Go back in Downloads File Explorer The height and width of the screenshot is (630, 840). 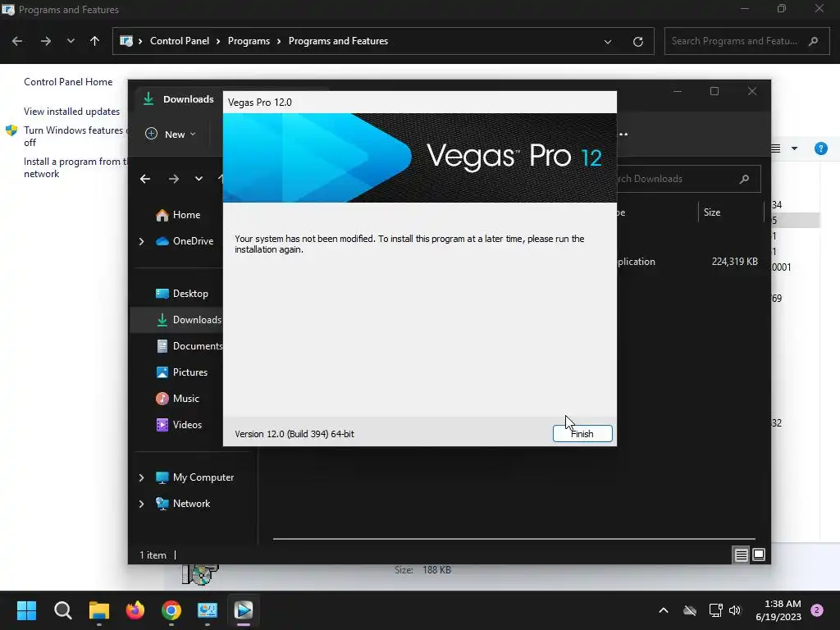[145, 179]
